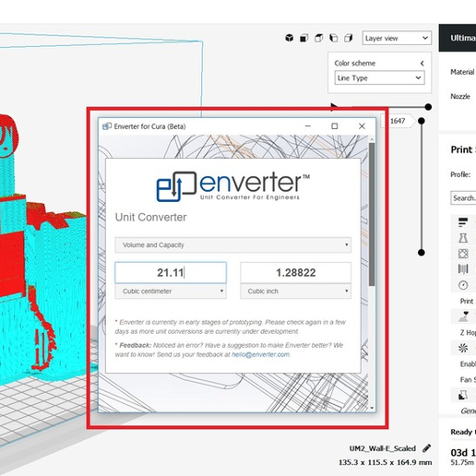Viewport: 476px width, 476px height.
Task: Click the 1647 layer number field
Action: pyautogui.click(x=398, y=121)
